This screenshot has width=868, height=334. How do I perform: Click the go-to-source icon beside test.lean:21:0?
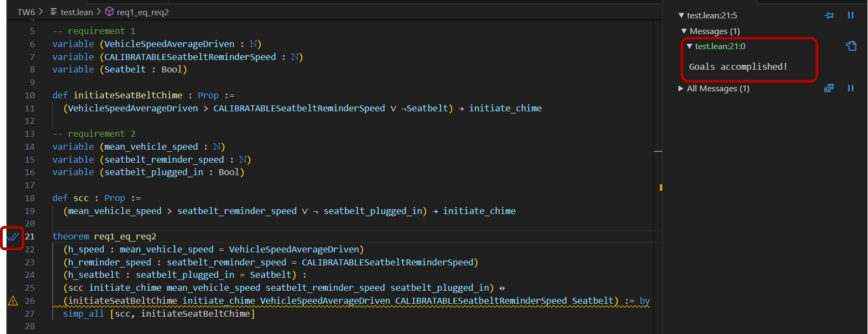[x=851, y=46]
